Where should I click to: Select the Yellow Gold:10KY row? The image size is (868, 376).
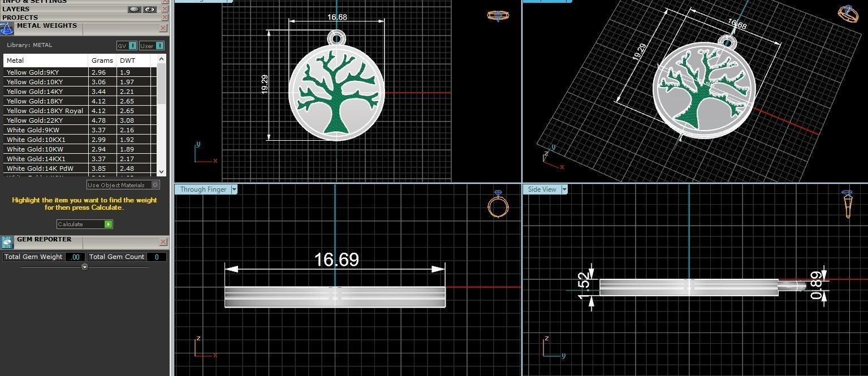tap(80, 82)
